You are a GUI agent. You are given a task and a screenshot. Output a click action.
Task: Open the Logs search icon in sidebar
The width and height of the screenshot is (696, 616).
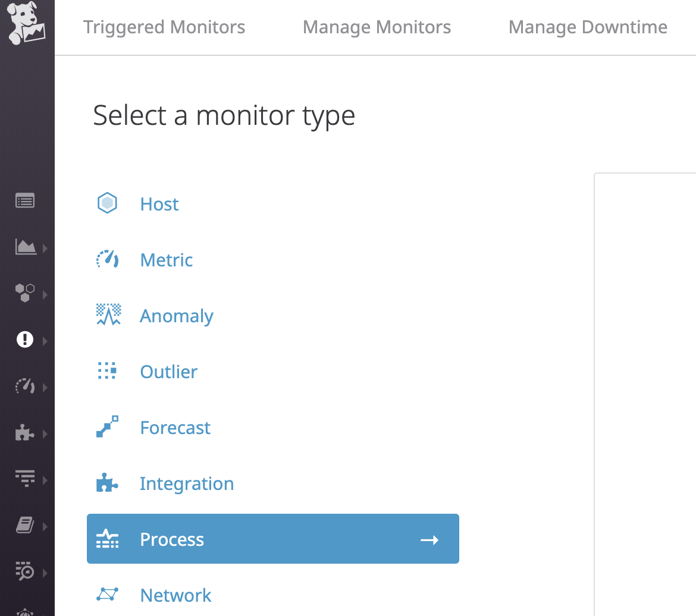tap(25, 571)
